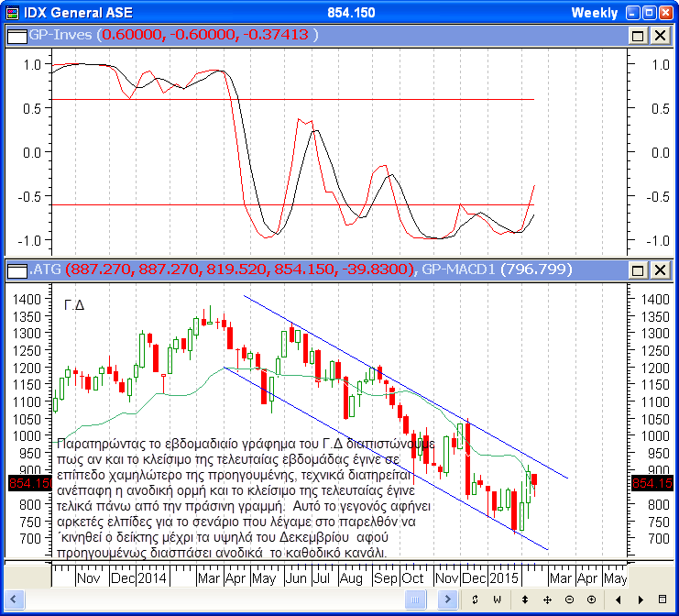Click GP-Inves values 0.60000, -0.60000, -0.37413
This screenshot has width=679, height=616.
[207, 35]
